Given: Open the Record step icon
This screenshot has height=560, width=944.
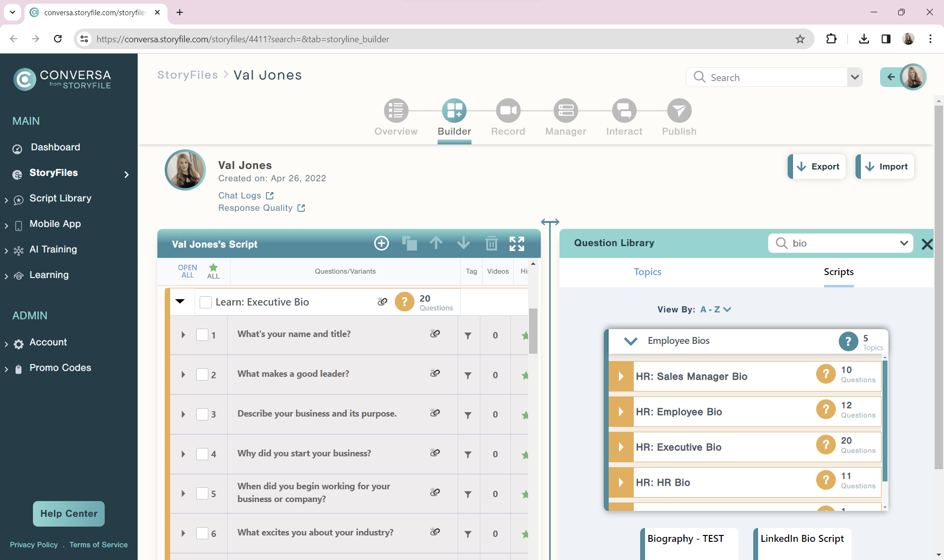Looking at the screenshot, I should (x=508, y=111).
